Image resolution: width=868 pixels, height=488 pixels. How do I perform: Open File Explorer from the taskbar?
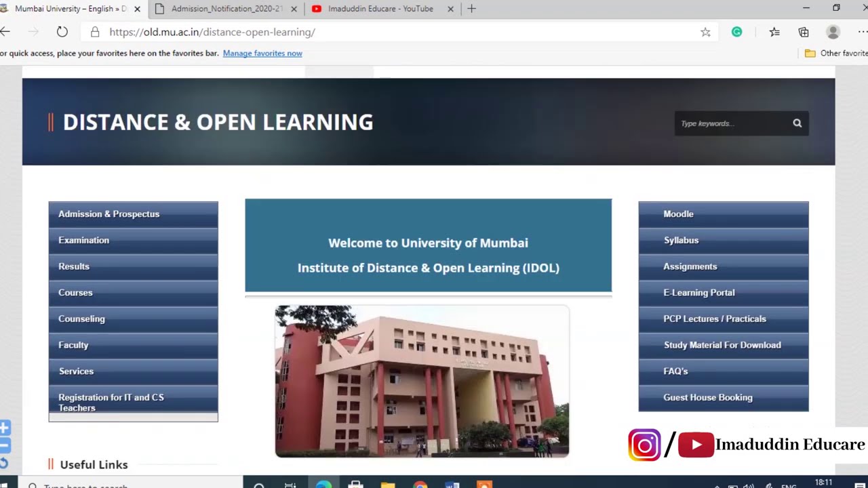pos(388,485)
